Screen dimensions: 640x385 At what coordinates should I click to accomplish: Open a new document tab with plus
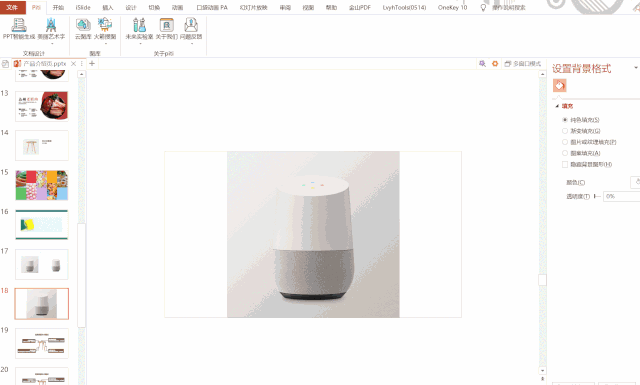[x=92, y=63]
